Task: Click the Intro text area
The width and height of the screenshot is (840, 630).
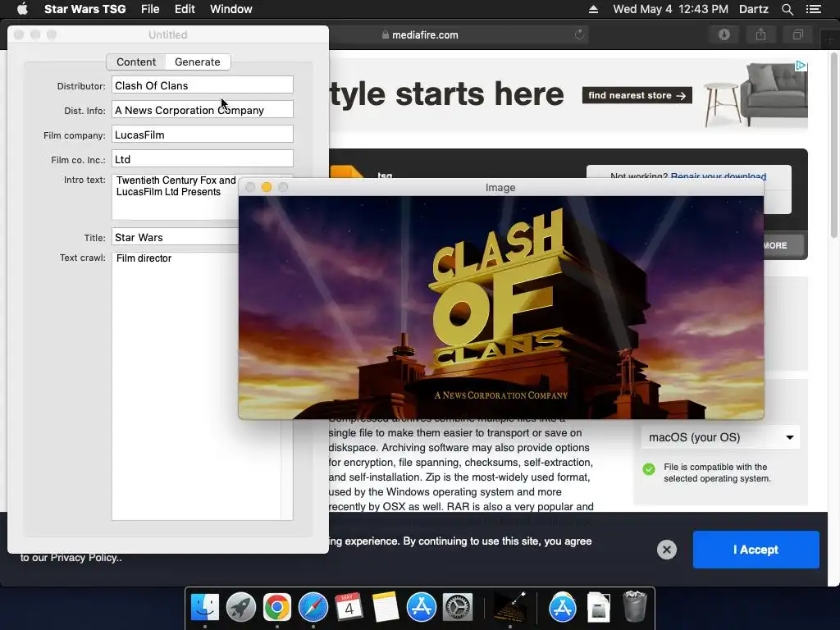Action: (x=175, y=197)
